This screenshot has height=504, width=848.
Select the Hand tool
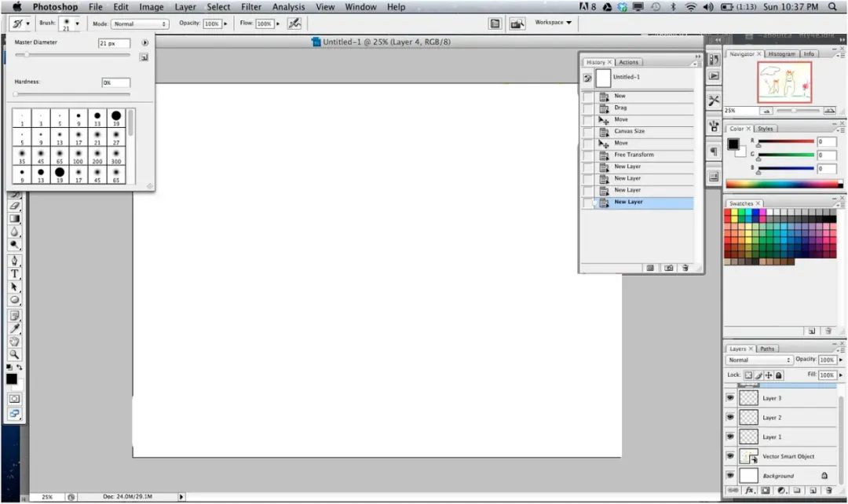pyautogui.click(x=15, y=341)
